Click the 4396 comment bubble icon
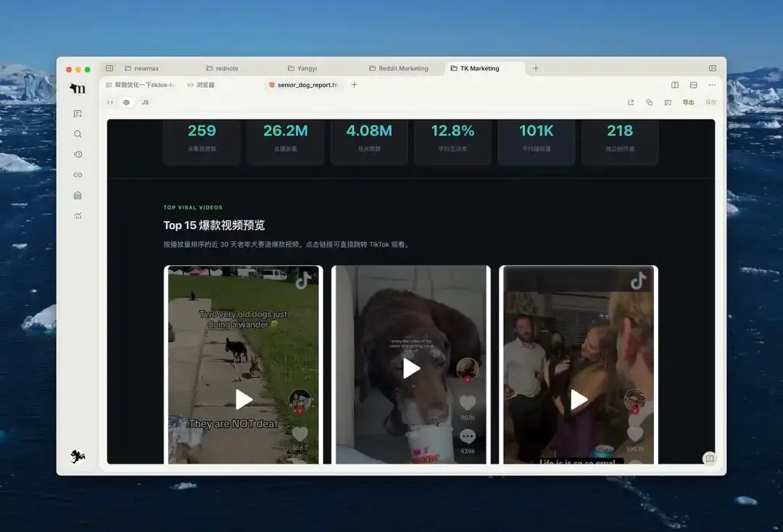The image size is (783, 532). [468, 436]
